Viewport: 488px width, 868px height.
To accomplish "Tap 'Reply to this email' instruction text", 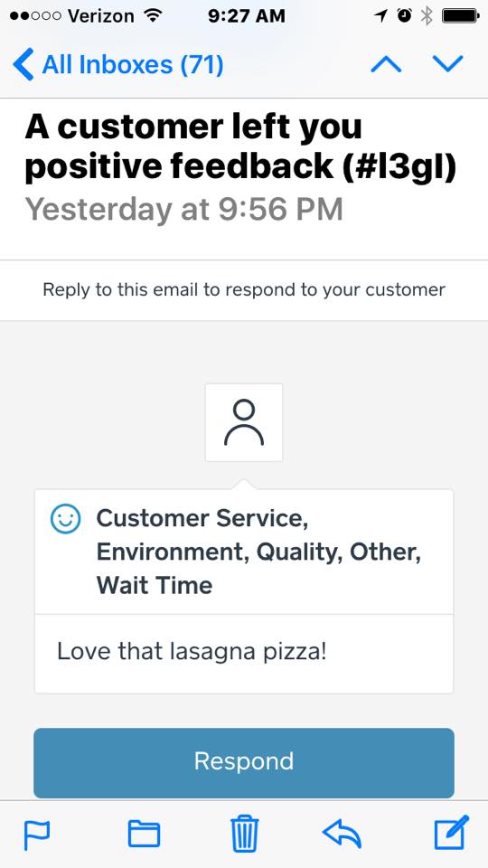I will pos(244,289).
